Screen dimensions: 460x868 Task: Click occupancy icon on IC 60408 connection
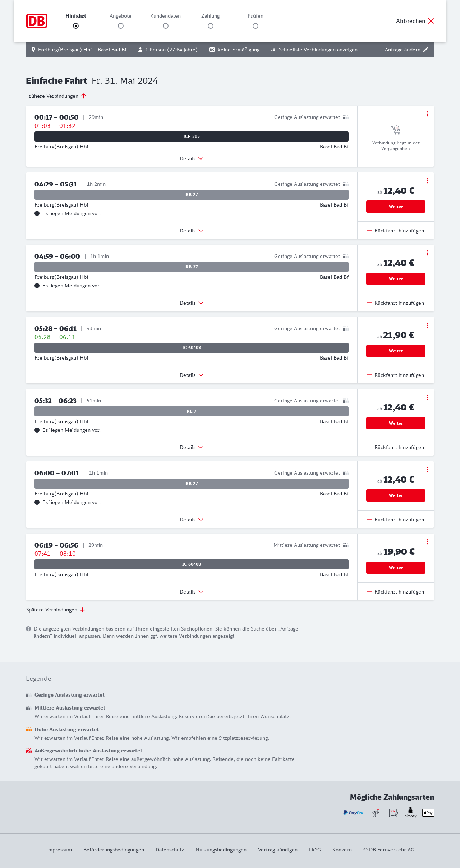345,545
